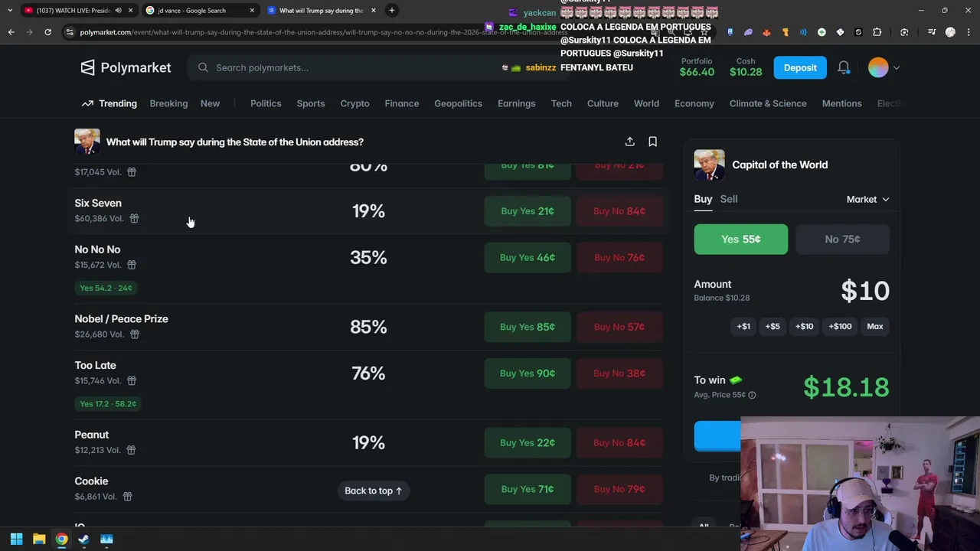Open the notifications bell
This screenshot has width=980, height=551.
(844, 67)
